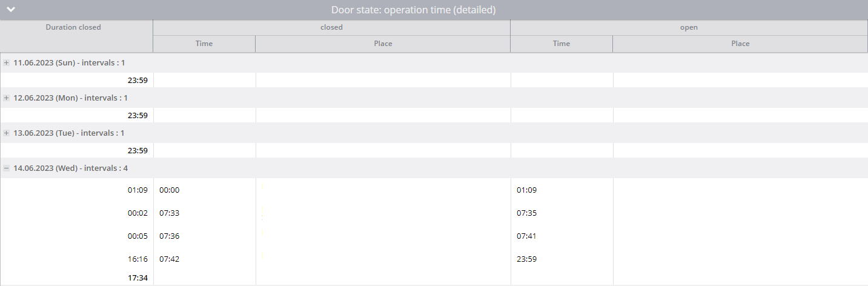Select the 16:16 duration row
Screen dimensions: 868x286
[x=434, y=259]
